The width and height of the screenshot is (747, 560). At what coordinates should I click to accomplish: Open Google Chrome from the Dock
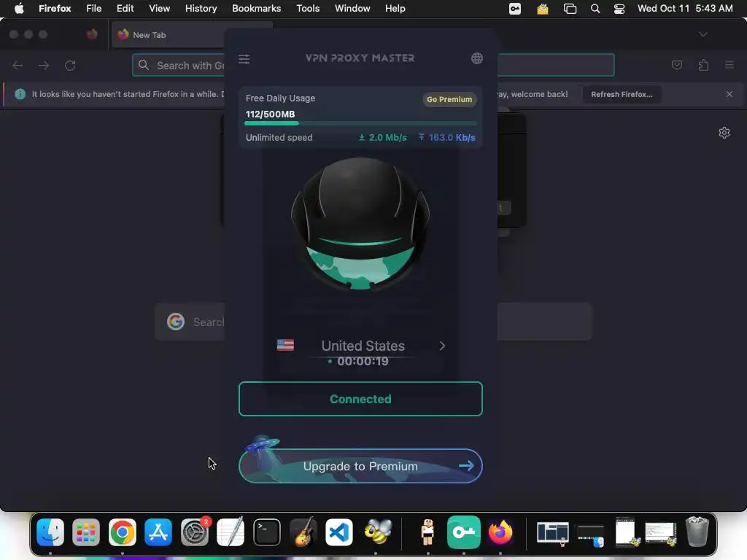(x=123, y=532)
